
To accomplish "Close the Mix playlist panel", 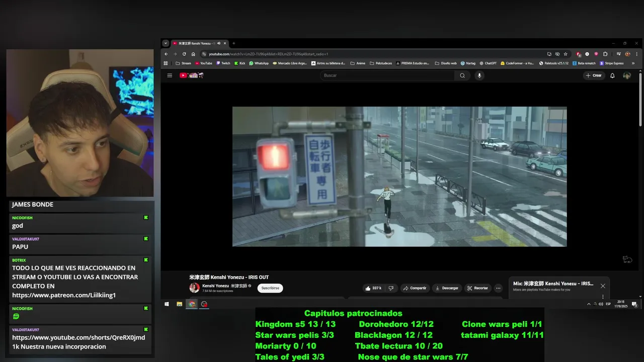I will pyautogui.click(x=603, y=286).
